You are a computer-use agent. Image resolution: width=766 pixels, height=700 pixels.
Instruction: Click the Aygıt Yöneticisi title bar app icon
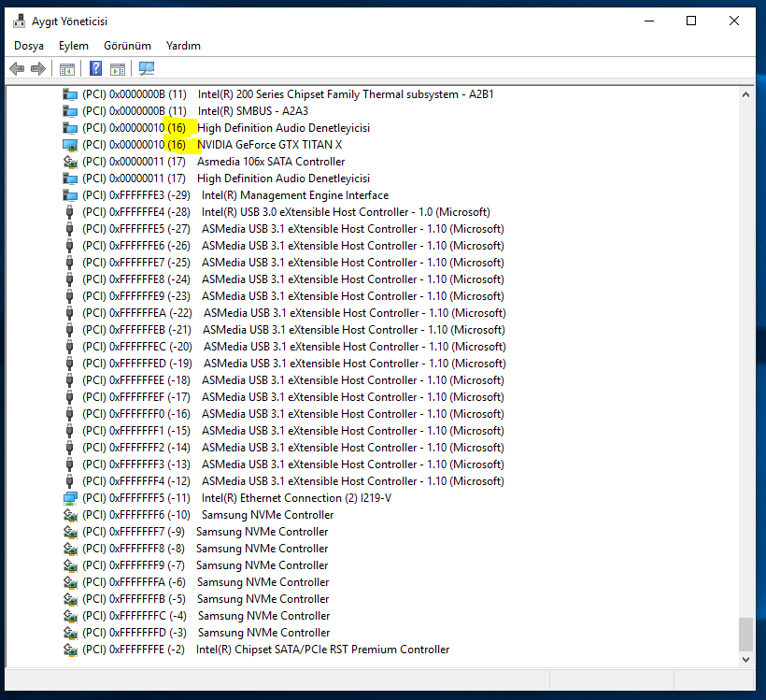click(x=19, y=21)
